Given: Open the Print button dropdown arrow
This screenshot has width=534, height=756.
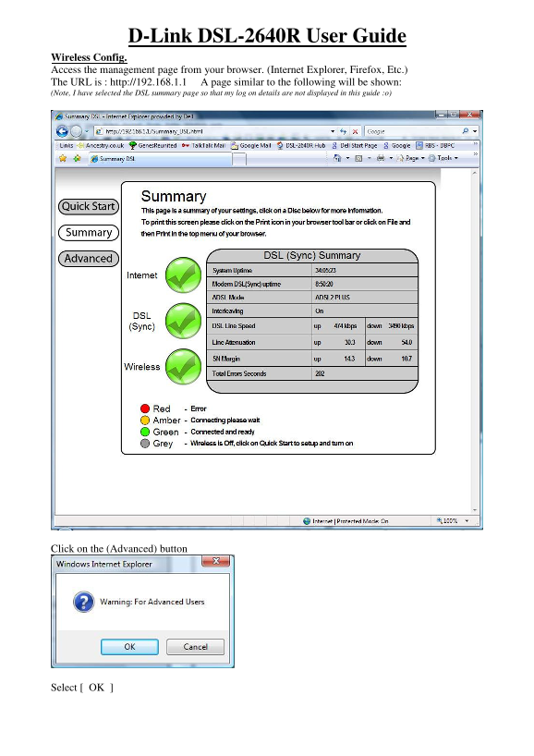Looking at the screenshot, I should pyautogui.click(x=391, y=158).
